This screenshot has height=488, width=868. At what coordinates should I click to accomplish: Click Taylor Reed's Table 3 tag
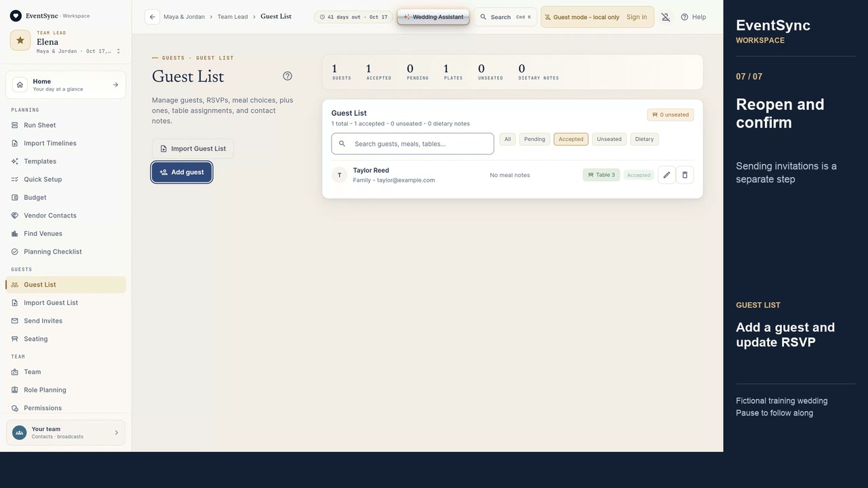(601, 175)
